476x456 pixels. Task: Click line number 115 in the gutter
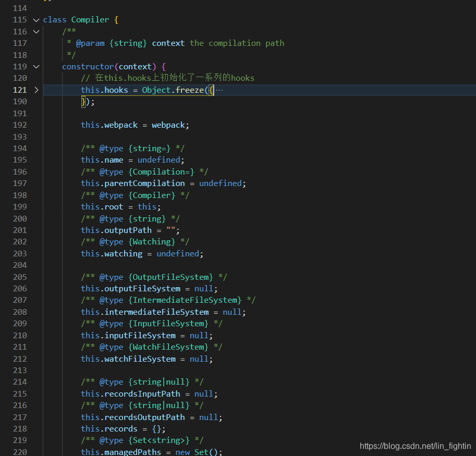click(x=20, y=20)
